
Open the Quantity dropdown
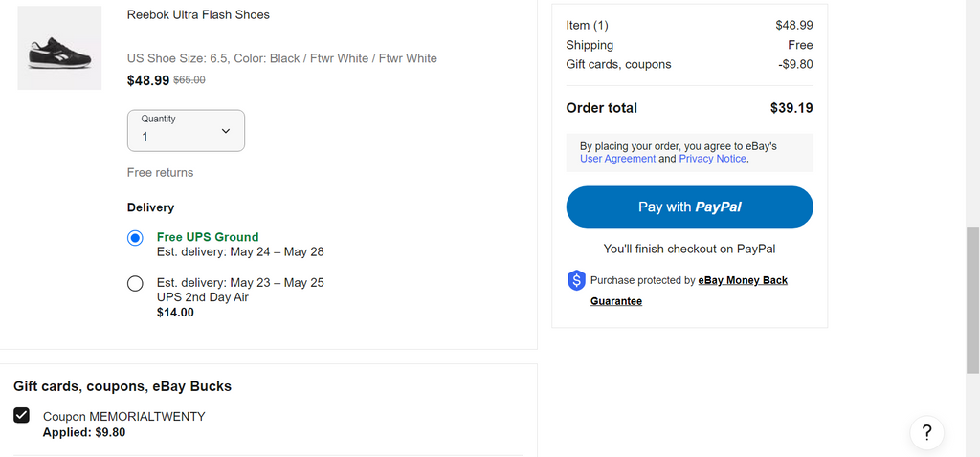[186, 130]
